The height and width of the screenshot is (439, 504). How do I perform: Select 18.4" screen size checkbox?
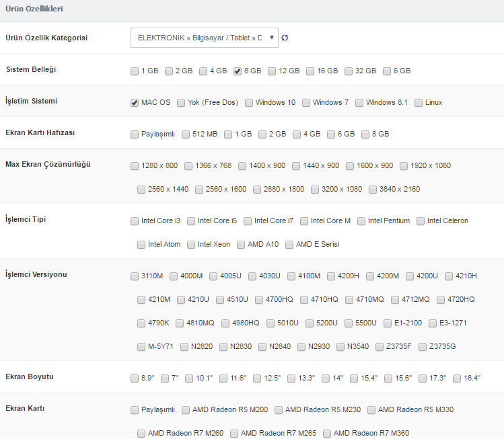pos(457,378)
